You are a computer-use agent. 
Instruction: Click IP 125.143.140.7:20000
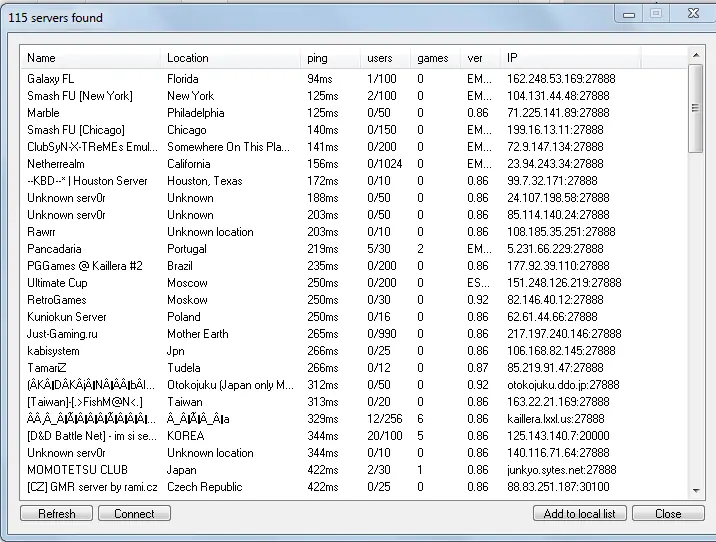[558, 436]
